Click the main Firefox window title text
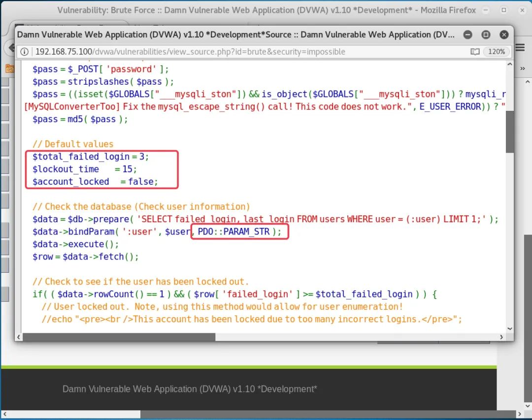532x420 pixels. pyautogui.click(x=266, y=10)
